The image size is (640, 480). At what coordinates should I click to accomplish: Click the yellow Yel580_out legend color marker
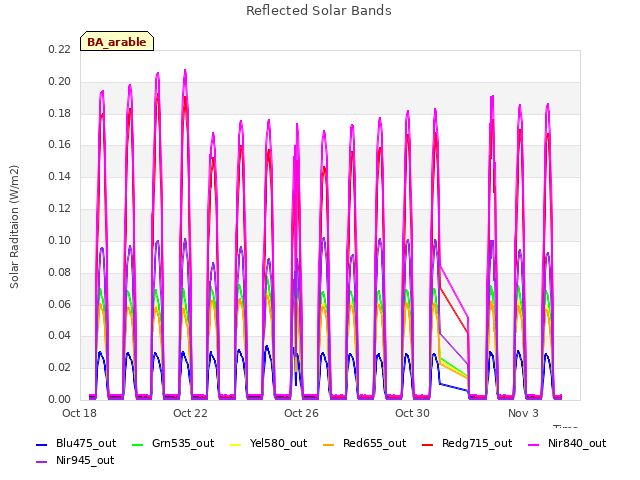(236, 444)
